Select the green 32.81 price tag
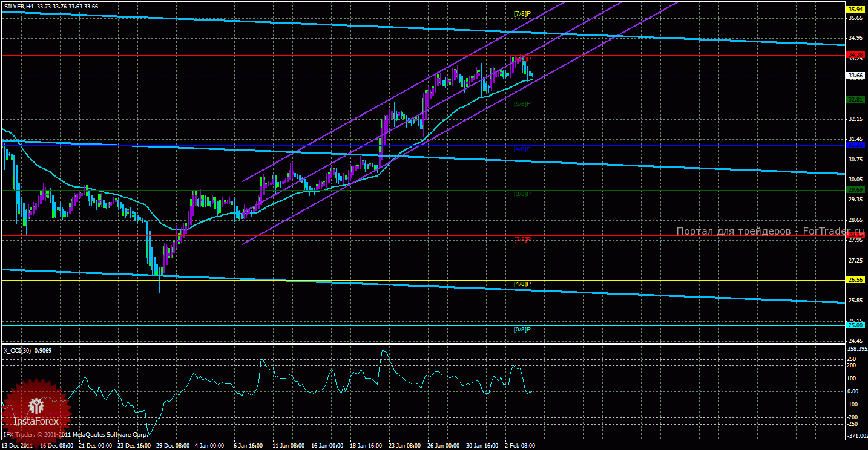The width and height of the screenshot is (868, 450). 855,99
